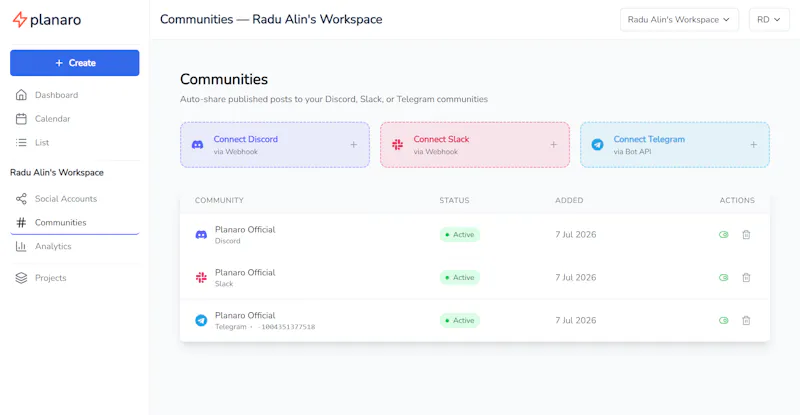Click the Communities page heading
Screen dimensions: 800x415
pyautogui.click(x=224, y=79)
